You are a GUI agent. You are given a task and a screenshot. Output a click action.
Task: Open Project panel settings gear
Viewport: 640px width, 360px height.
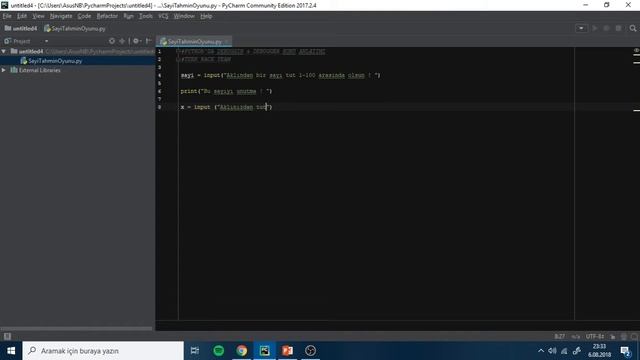136,41
